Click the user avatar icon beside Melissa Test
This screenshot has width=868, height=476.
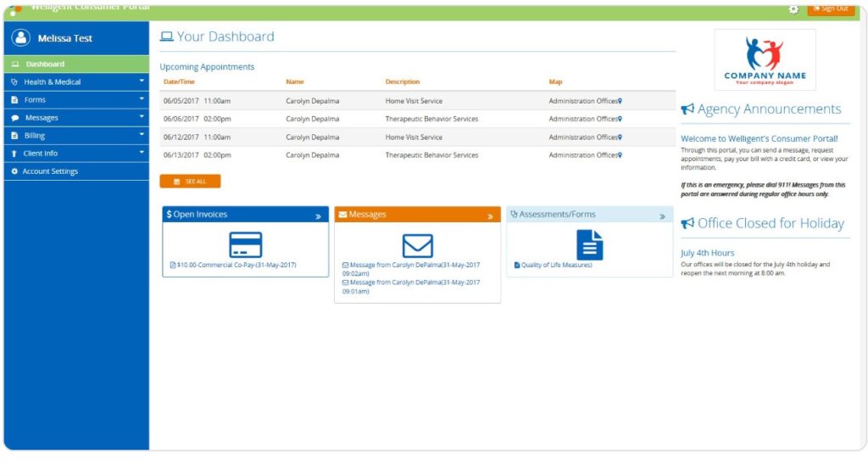tap(20, 37)
